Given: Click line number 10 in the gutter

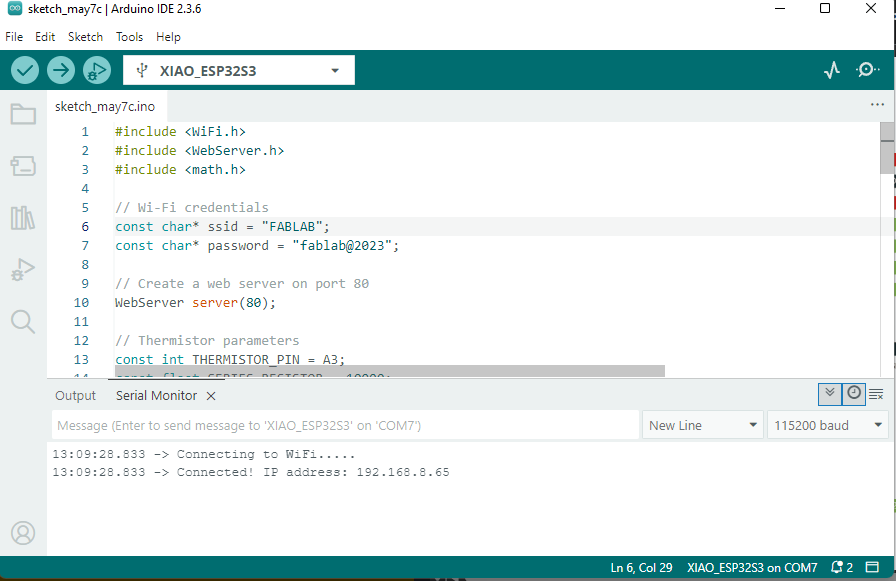Looking at the screenshot, I should click(x=81, y=303).
